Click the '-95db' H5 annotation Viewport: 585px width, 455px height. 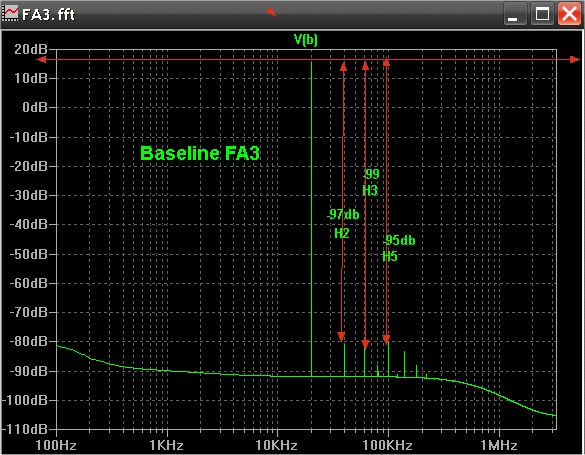[399, 240]
